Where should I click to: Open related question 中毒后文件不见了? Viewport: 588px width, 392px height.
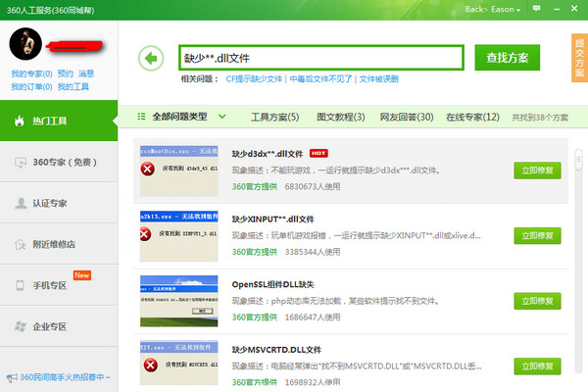320,78
